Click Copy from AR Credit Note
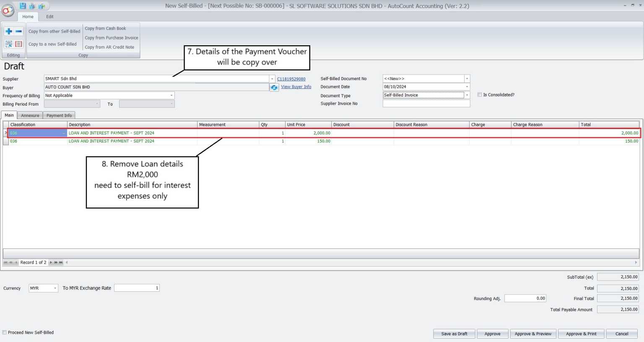The height and width of the screenshot is (342, 644). click(109, 47)
